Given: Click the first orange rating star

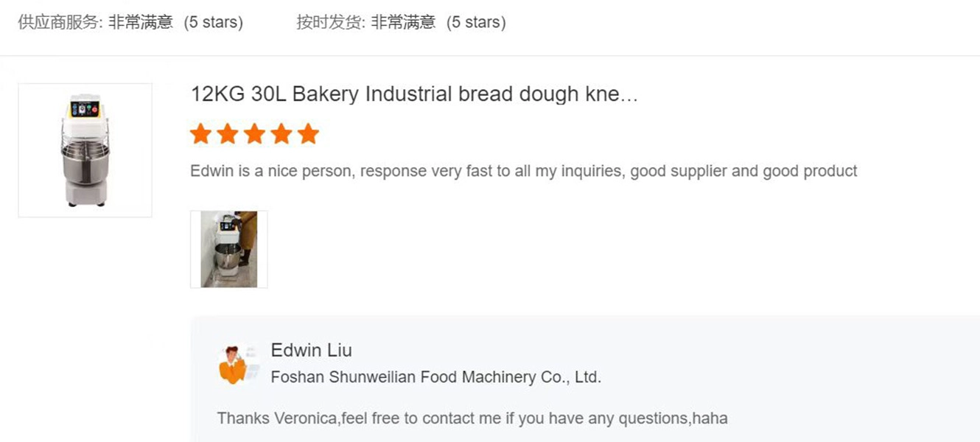Looking at the screenshot, I should click(x=200, y=134).
